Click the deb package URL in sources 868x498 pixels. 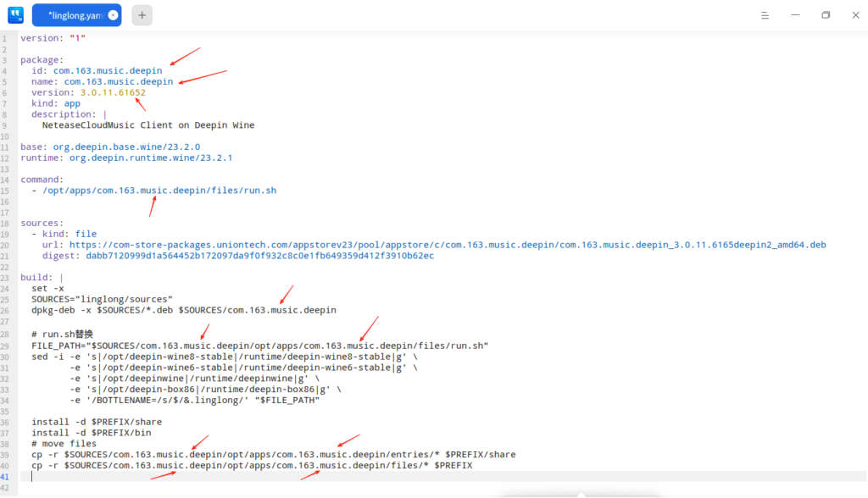click(x=448, y=245)
